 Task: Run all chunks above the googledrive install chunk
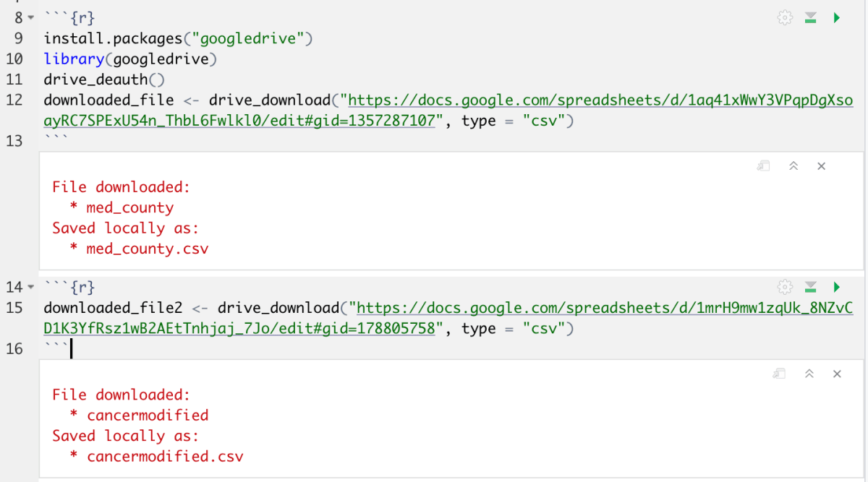tap(811, 18)
